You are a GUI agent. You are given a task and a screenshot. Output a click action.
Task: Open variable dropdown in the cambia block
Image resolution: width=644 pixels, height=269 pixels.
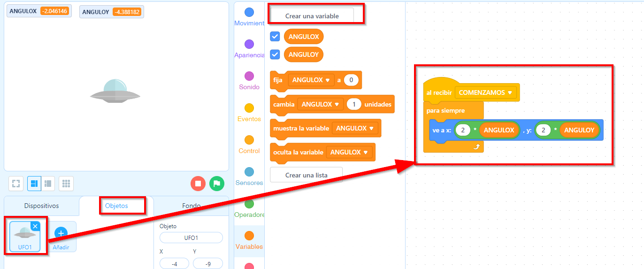point(320,104)
